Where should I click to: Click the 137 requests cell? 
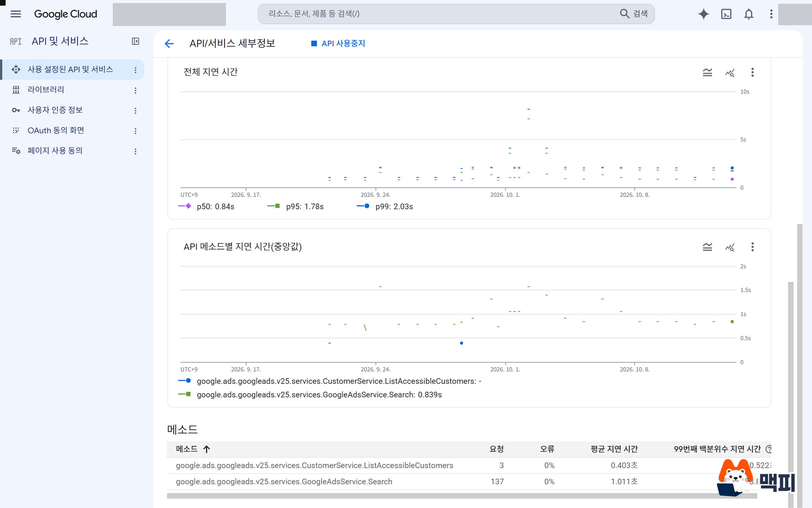point(497,482)
